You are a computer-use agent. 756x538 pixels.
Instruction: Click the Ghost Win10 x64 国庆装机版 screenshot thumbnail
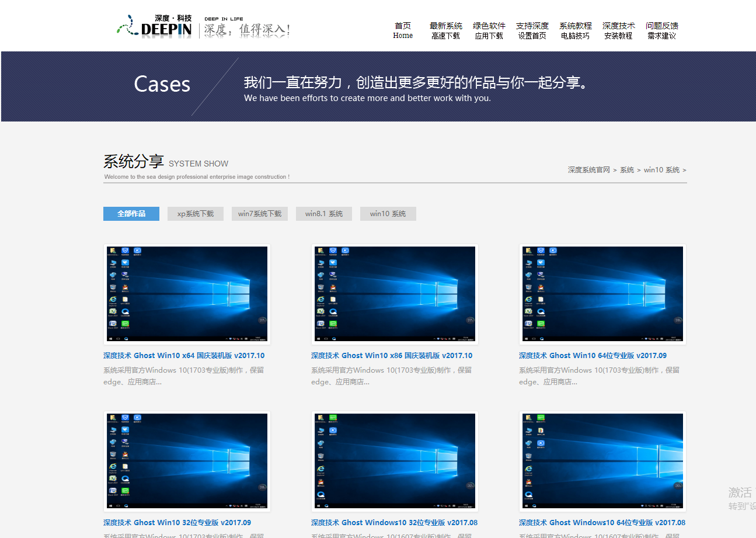187,294
